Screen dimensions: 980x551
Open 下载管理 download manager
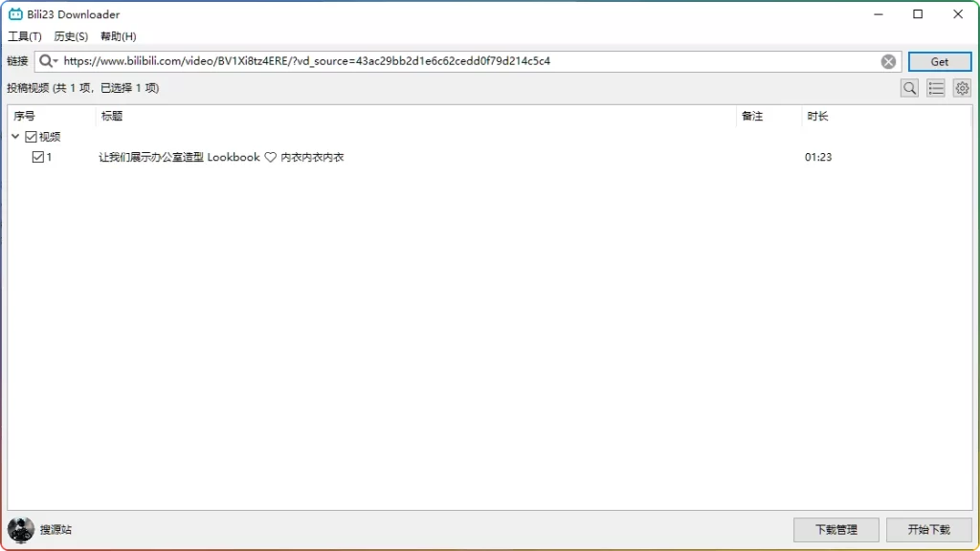(x=835, y=529)
